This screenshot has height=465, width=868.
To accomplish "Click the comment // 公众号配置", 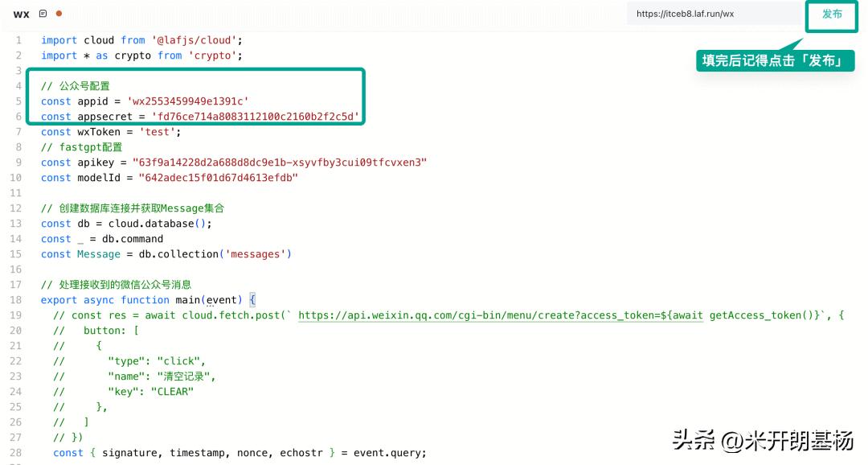I will 76,86.
